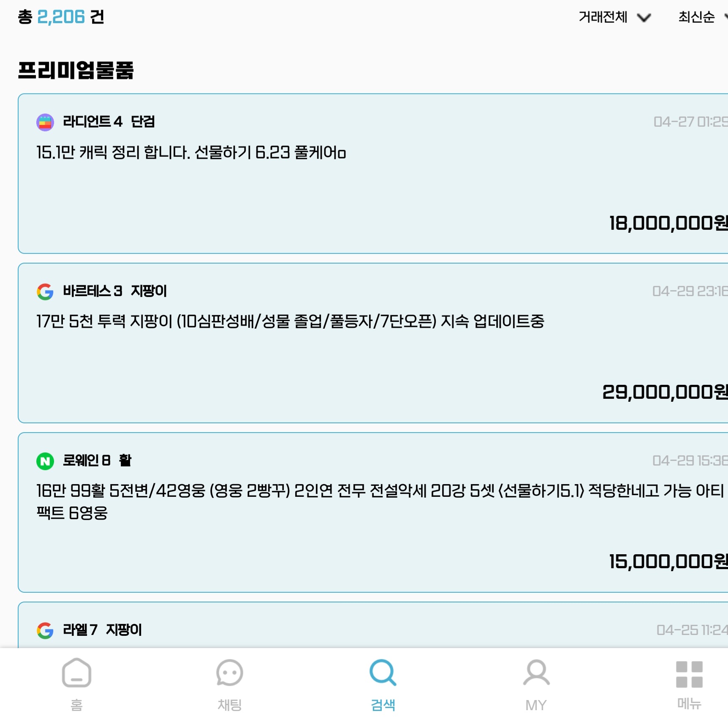Screen dimensions: 728x722
Task: Open the 18,000,000원 라디언트 4 listing
Action: point(373,174)
